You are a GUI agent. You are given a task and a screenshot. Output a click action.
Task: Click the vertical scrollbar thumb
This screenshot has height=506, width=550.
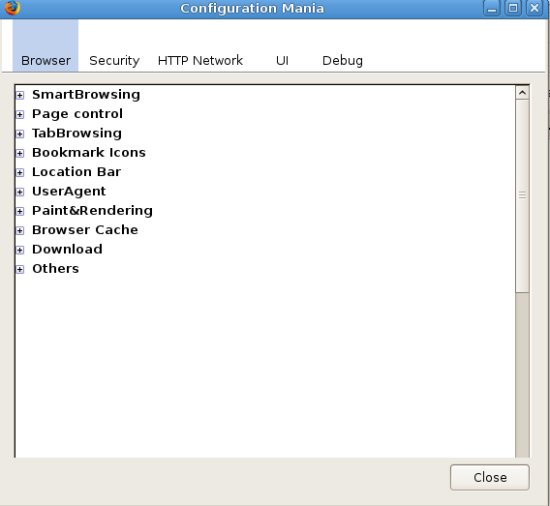coord(522,195)
